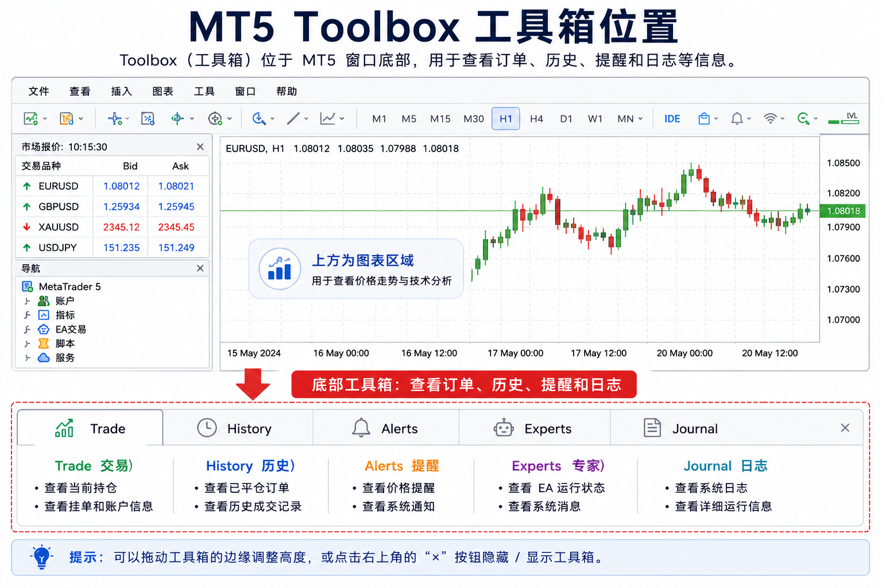
Task: Open the 帮助 menu
Action: [287, 91]
